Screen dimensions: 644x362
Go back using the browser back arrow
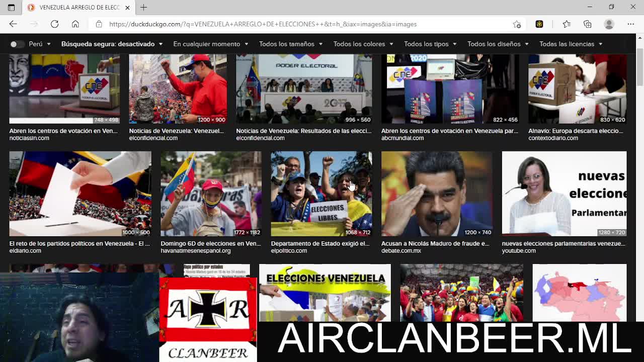click(13, 24)
